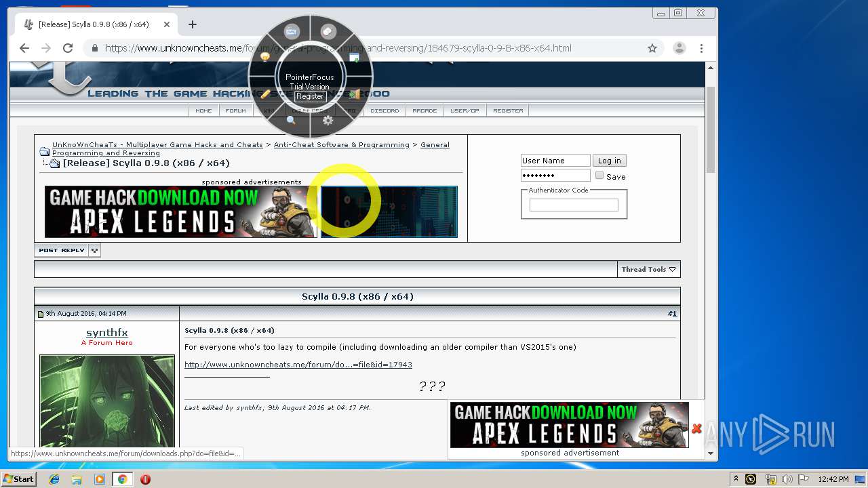The height and width of the screenshot is (488, 868).
Task: Click the password field
Action: pyautogui.click(x=555, y=176)
